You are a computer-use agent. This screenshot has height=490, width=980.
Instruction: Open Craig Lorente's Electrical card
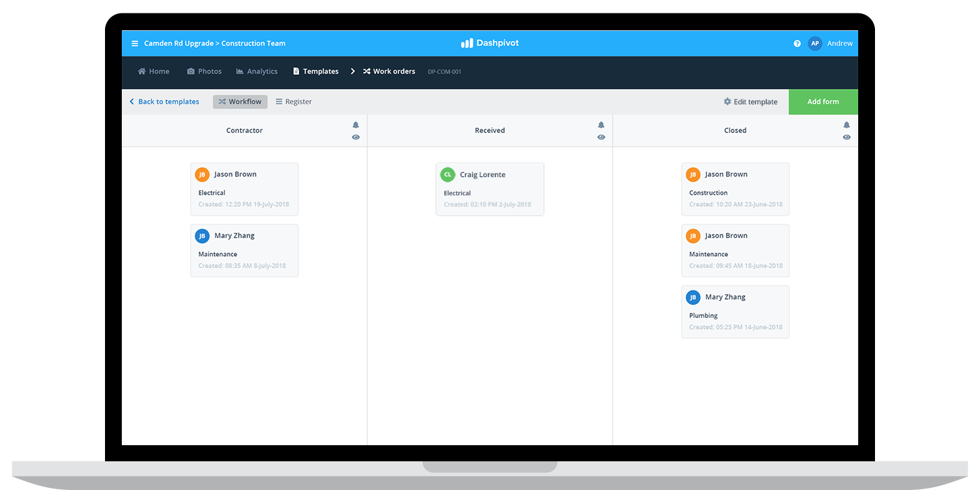click(490, 189)
